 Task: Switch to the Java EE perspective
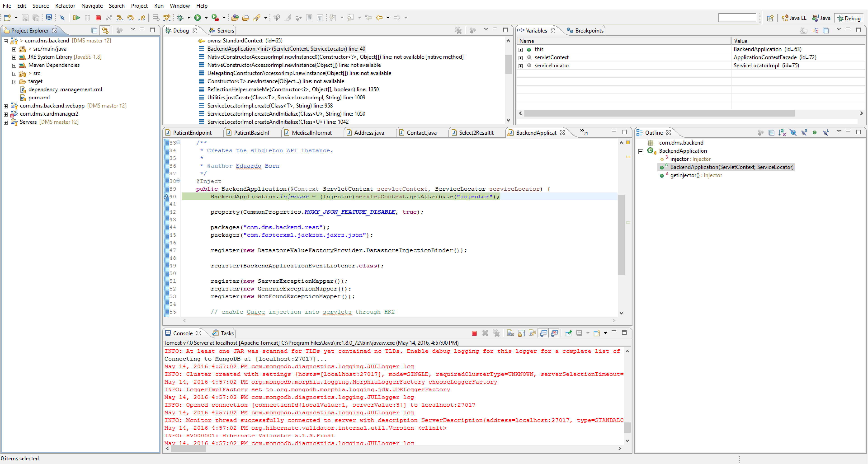coord(794,18)
